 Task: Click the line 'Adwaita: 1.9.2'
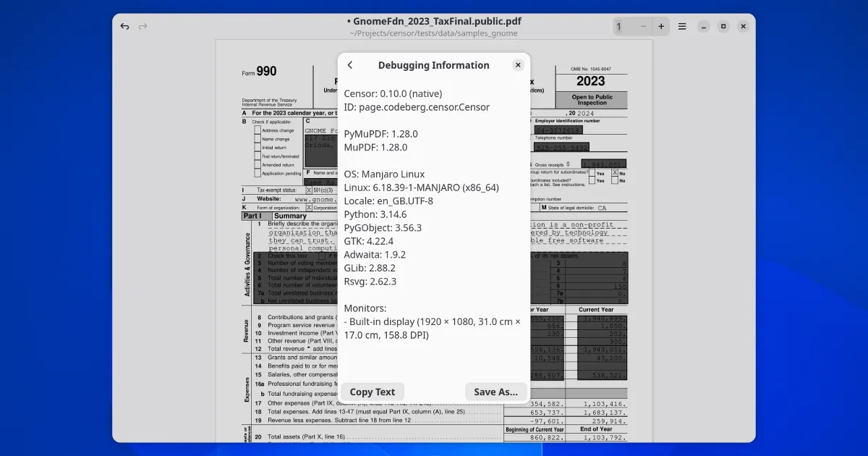[x=375, y=255]
